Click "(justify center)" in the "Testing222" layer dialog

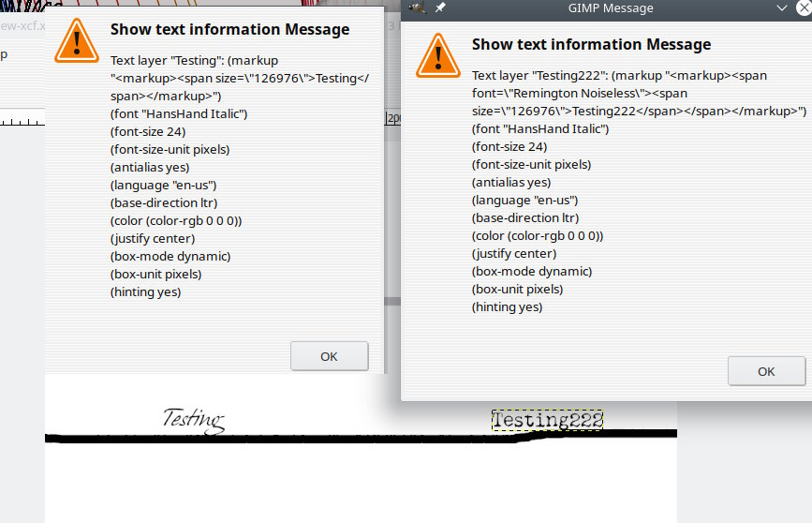514,253
